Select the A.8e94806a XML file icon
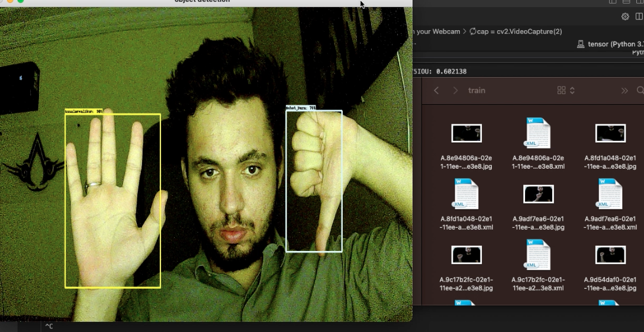 [x=537, y=133]
